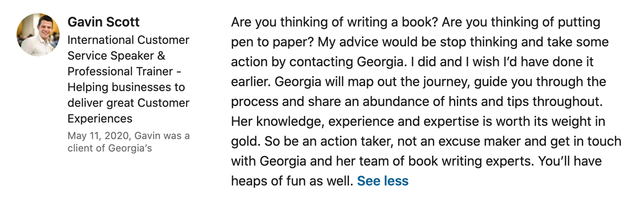Click the word "Experiences" in the headline

pyautogui.click(x=100, y=119)
